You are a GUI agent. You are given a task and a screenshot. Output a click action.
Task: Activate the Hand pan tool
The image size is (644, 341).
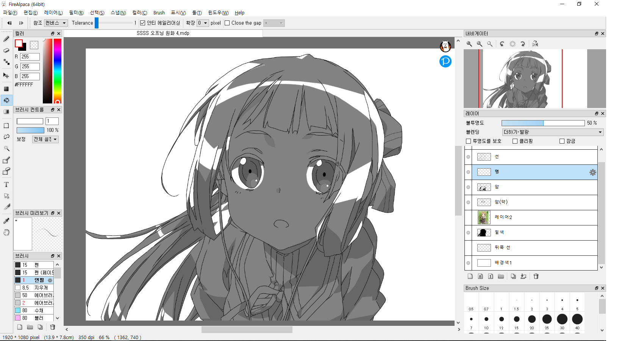[x=6, y=232]
